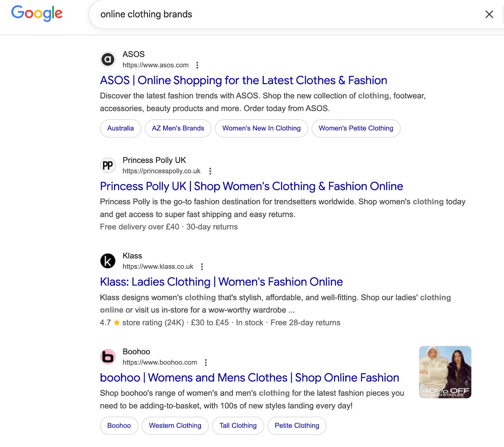Open the three-dot menu for Boohoo result

click(x=206, y=362)
